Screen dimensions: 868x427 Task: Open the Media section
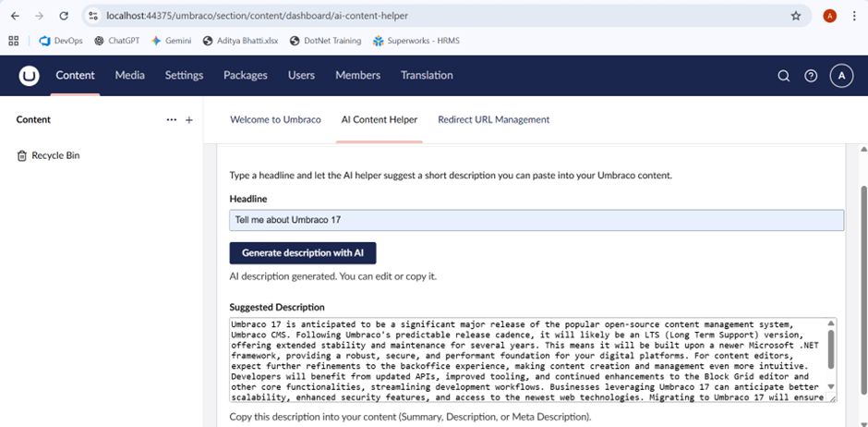point(129,76)
